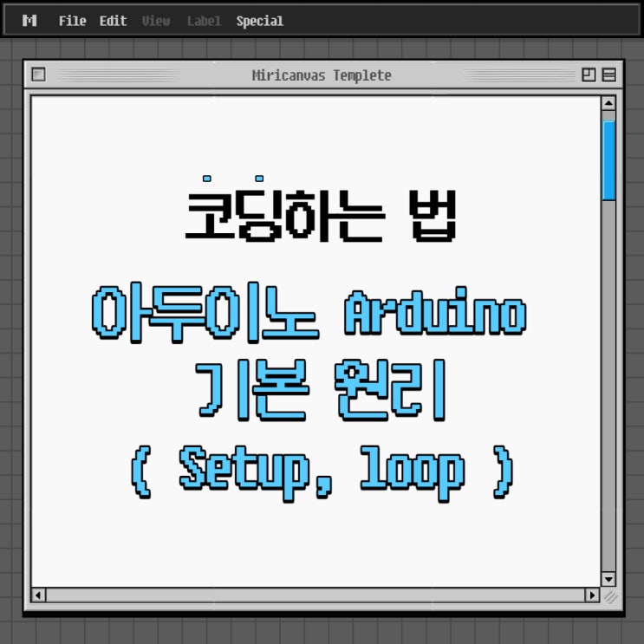This screenshot has width=644, height=644.
Task: Click the text ( Setup, loop )
Action: [x=322, y=473]
